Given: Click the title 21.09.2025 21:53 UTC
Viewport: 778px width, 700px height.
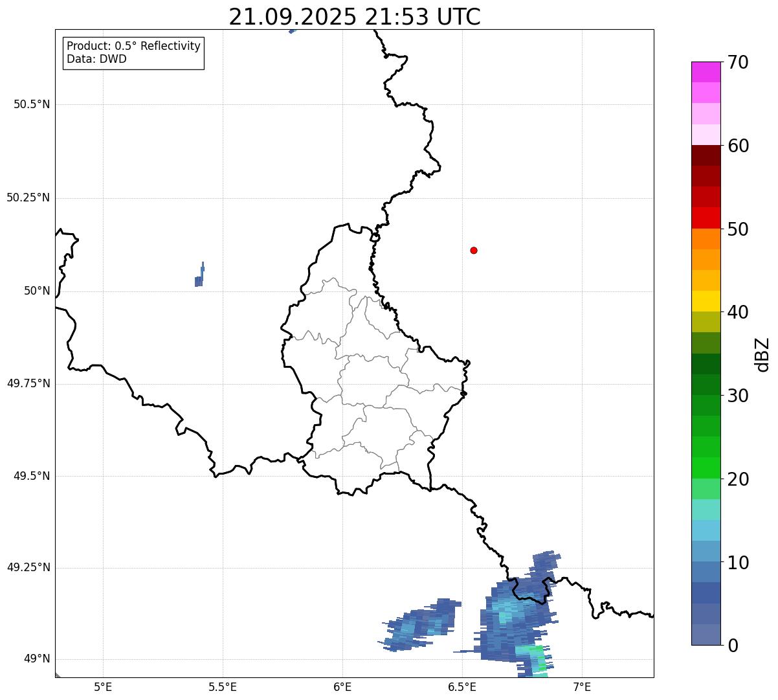Looking at the screenshot, I should (x=355, y=17).
